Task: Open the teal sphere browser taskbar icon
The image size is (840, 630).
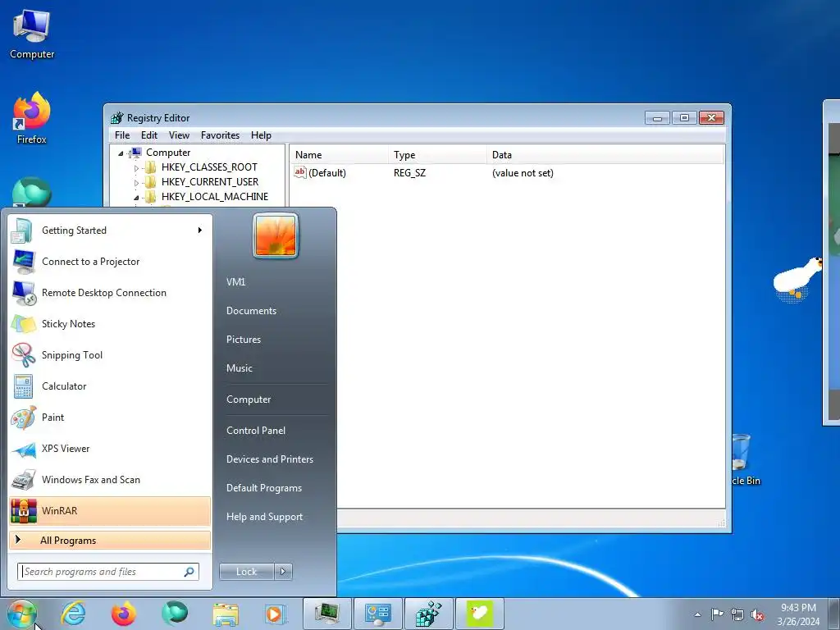Action: click(x=175, y=614)
